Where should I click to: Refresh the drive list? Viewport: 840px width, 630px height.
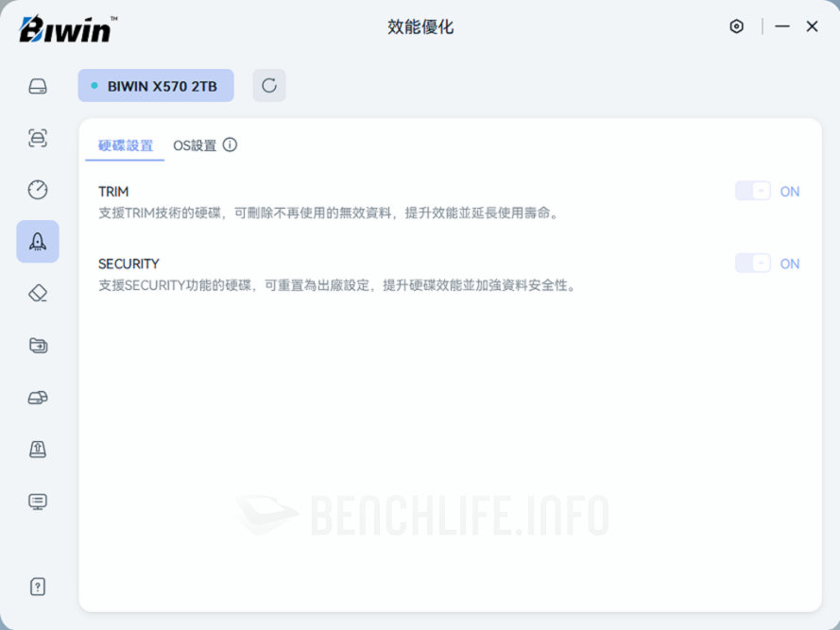pyautogui.click(x=269, y=85)
